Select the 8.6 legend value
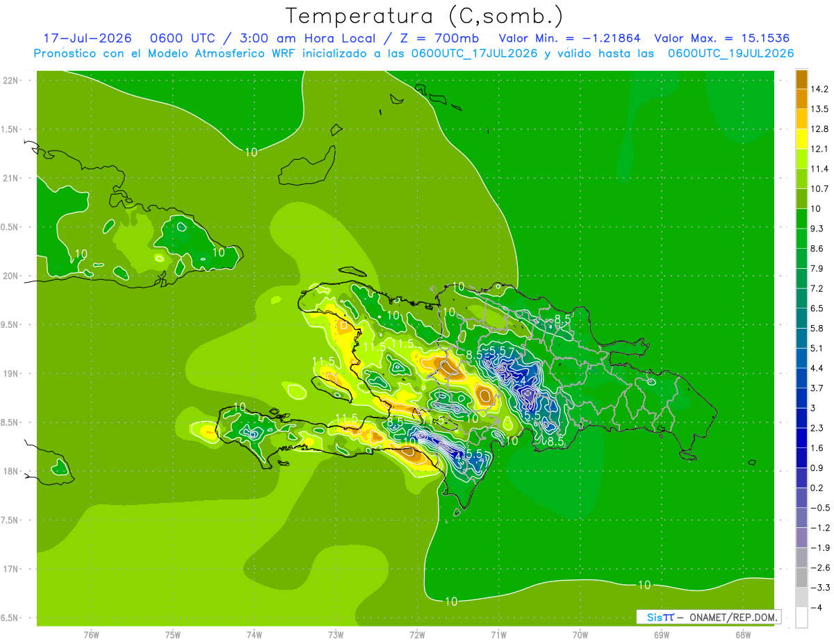Viewport: 834px width, 644px height. 818,249
